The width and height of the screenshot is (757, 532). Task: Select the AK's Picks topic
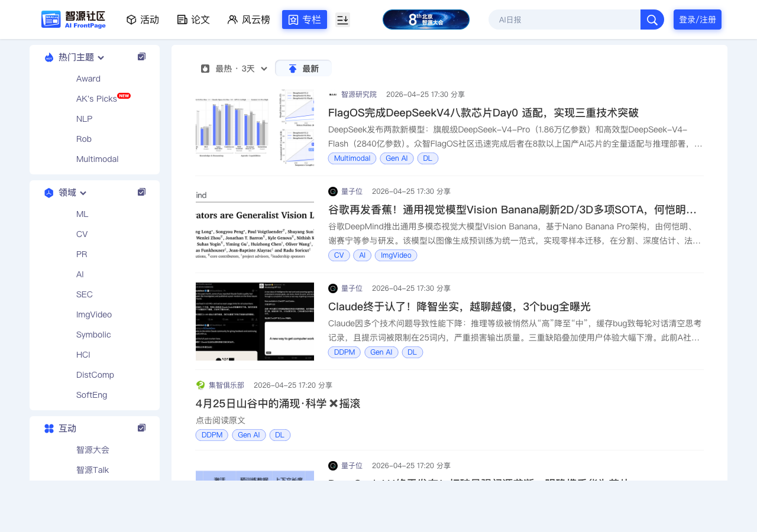tap(97, 99)
